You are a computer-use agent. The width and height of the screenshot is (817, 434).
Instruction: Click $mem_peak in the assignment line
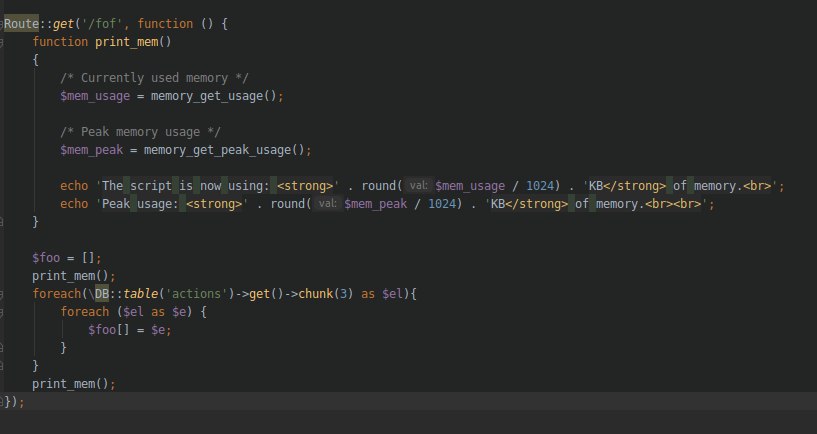tap(91, 150)
